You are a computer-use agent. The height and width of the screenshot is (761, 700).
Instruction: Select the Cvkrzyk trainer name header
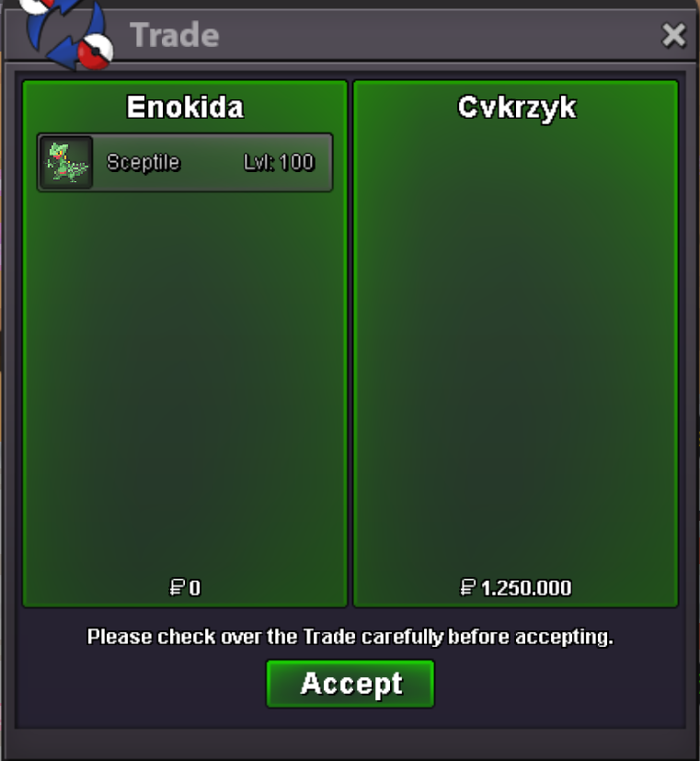click(517, 108)
